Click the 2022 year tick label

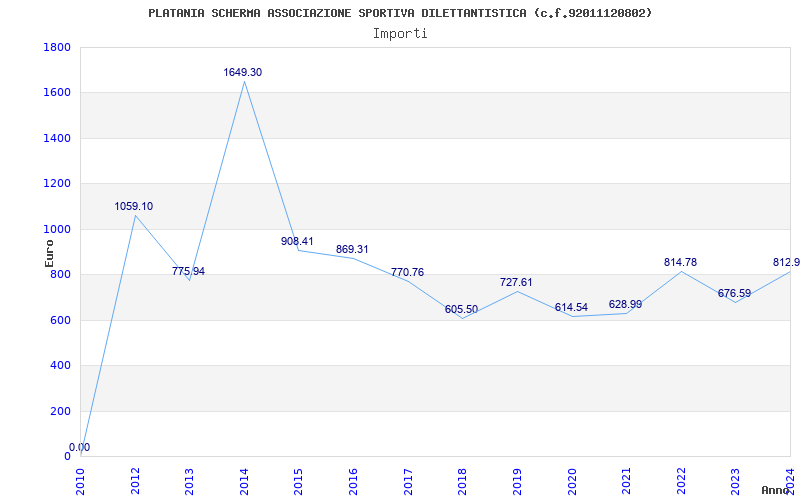[x=681, y=482]
